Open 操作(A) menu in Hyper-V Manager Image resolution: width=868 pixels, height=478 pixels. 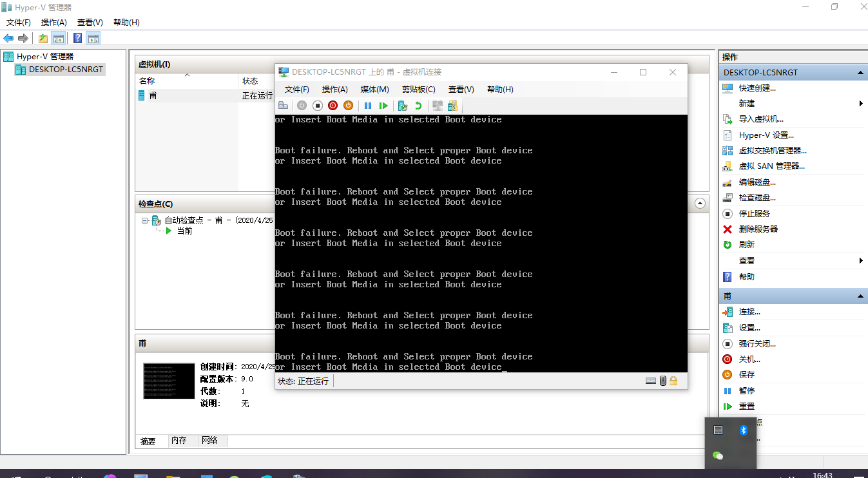coord(54,23)
